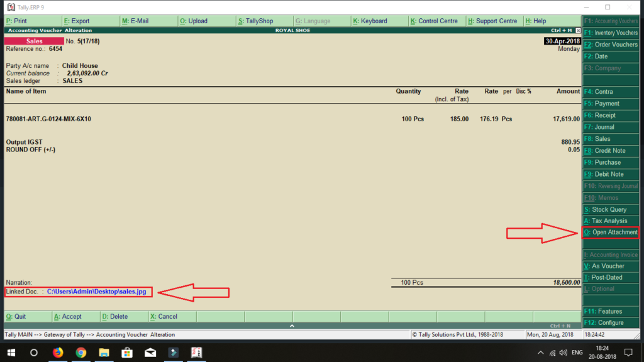Open Tax Analysis from the right panel
The image size is (644, 362).
click(609, 221)
